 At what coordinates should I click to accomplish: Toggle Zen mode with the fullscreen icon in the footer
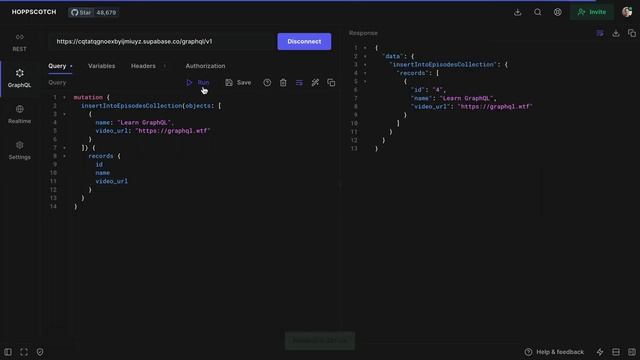24,352
